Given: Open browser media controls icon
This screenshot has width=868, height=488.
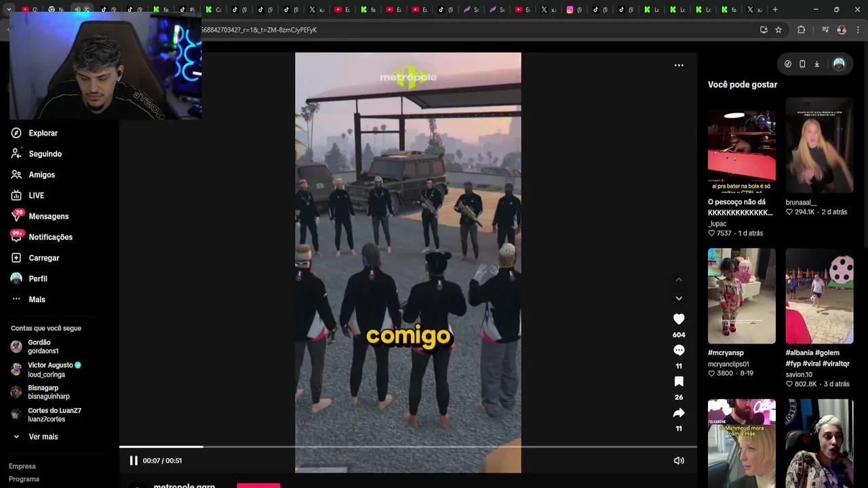Looking at the screenshot, I should tap(825, 30).
